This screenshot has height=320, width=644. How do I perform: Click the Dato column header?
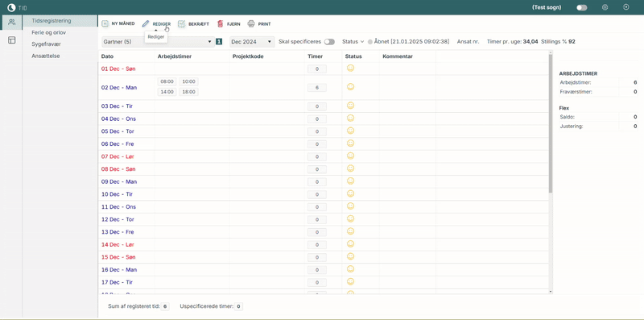(x=107, y=56)
